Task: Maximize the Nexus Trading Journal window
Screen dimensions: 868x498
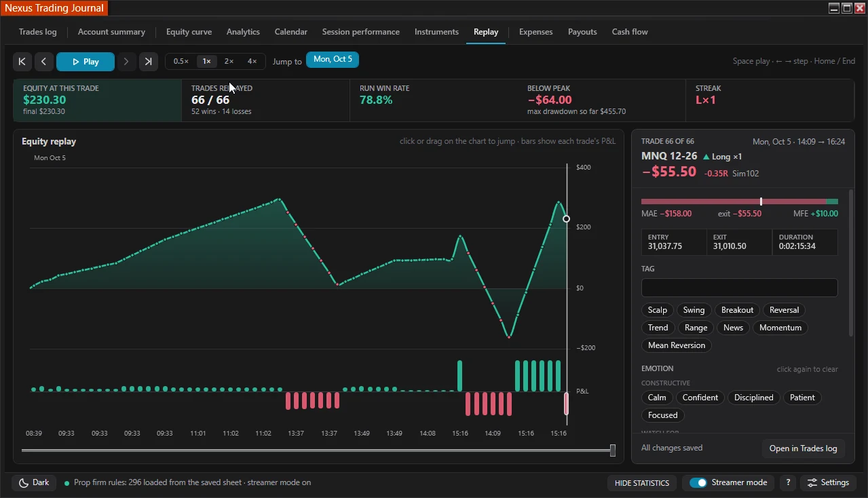Action: 847,8
